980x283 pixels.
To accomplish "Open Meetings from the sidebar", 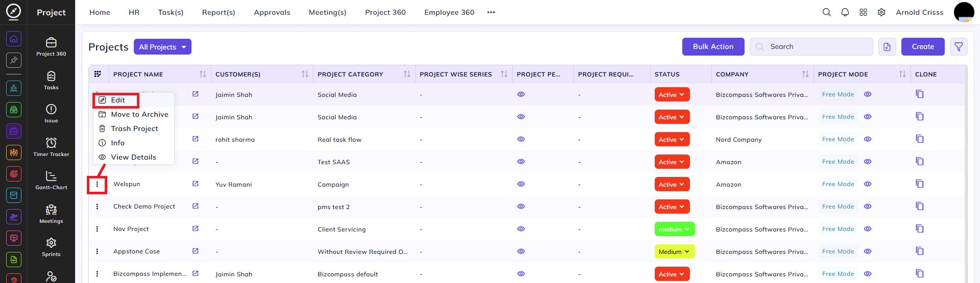I will pos(51,214).
